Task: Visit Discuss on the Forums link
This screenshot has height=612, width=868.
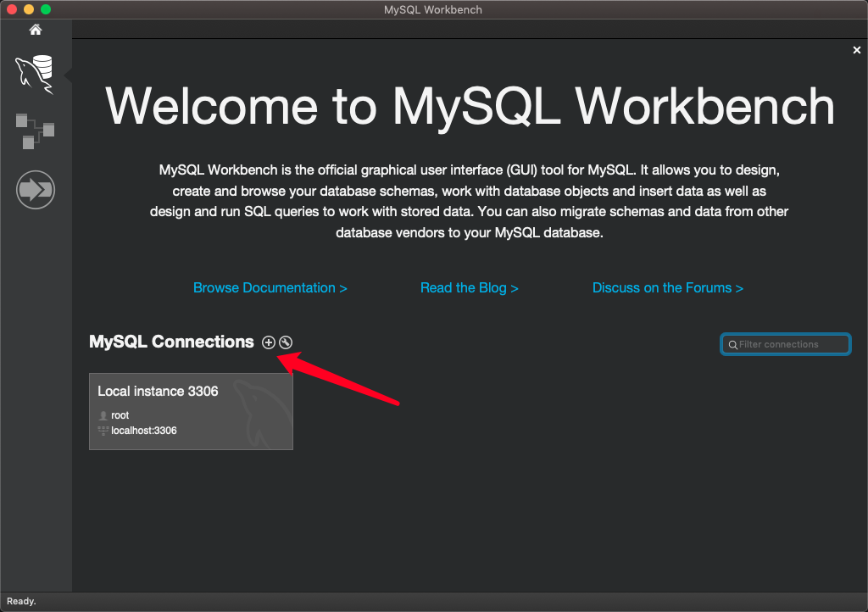Action: 668,287
